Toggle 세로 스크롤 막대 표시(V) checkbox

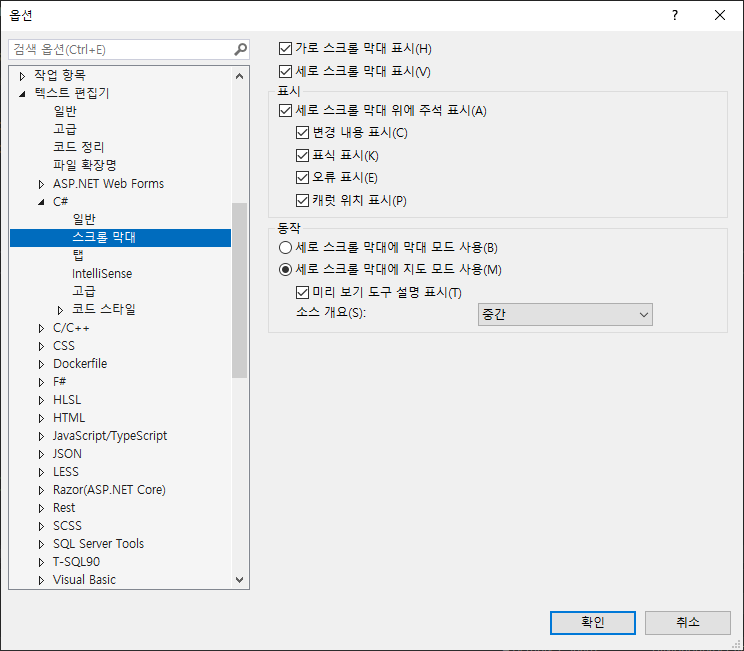click(285, 71)
